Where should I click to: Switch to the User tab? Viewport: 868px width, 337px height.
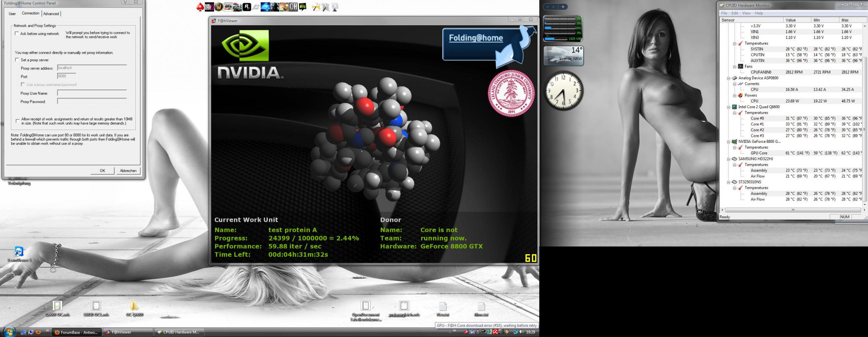point(12,14)
